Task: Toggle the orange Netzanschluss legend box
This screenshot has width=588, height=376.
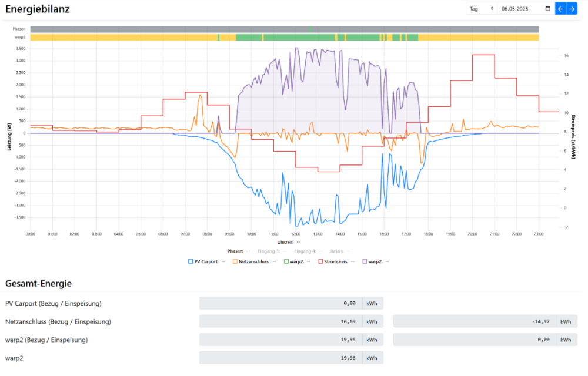Action: tap(235, 261)
